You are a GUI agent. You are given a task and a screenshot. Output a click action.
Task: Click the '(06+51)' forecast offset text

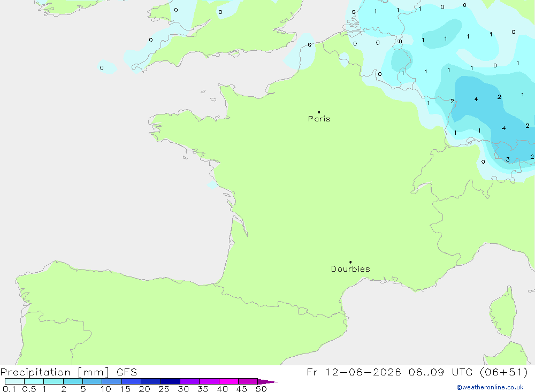(x=504, y=372)
